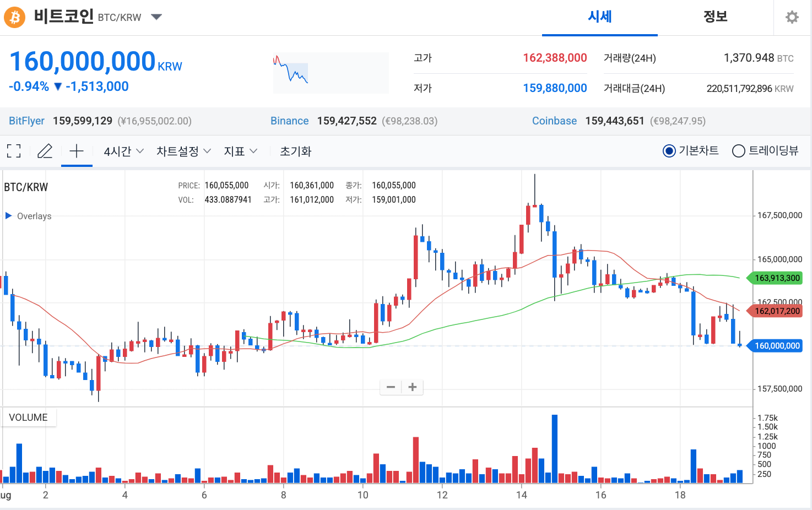This screenshot has height=510, width=812.
Task: Click the BitFlyer exchange link
Action: click(26, 121)
